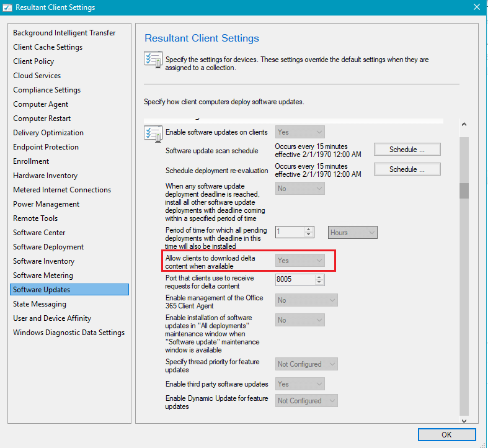Open the All deployments maintenance window dropdown
Image resolution: width=488 pixels, height=448 pixels.
[299, 320]
